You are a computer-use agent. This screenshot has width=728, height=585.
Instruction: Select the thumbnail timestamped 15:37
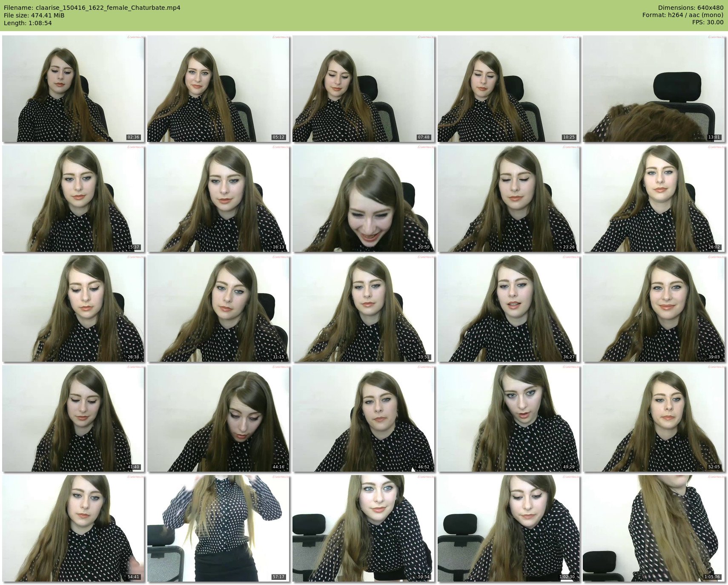73,199
